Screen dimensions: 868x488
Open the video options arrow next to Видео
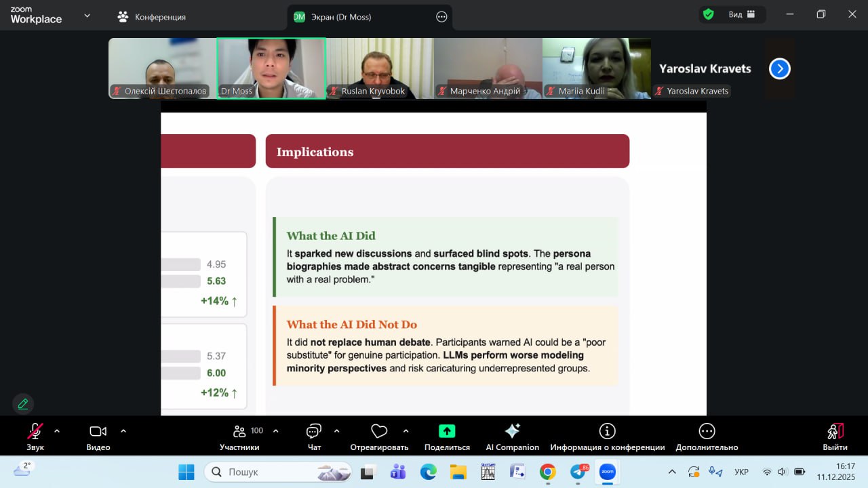point(123,431)
